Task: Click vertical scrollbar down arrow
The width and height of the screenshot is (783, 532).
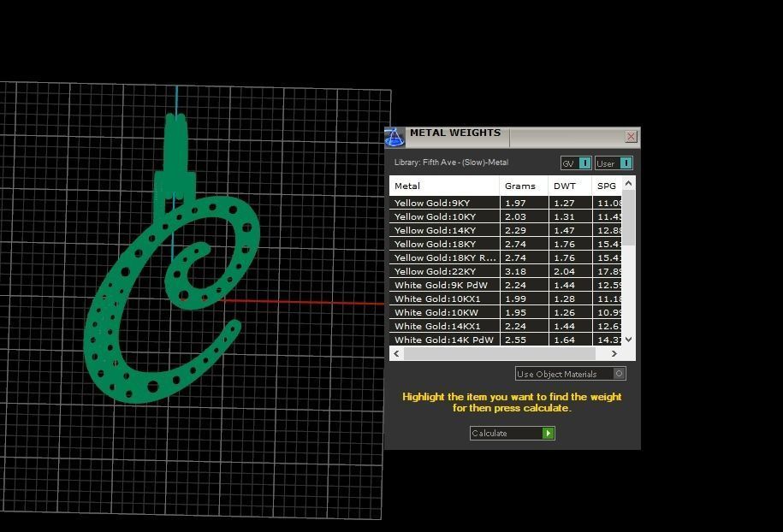Action: [x=629, y=340]
